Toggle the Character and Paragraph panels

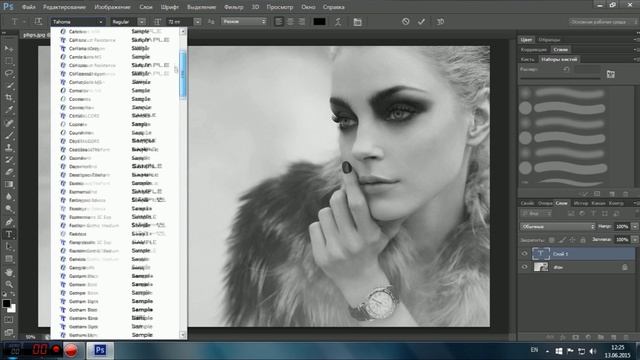point(358,22)
